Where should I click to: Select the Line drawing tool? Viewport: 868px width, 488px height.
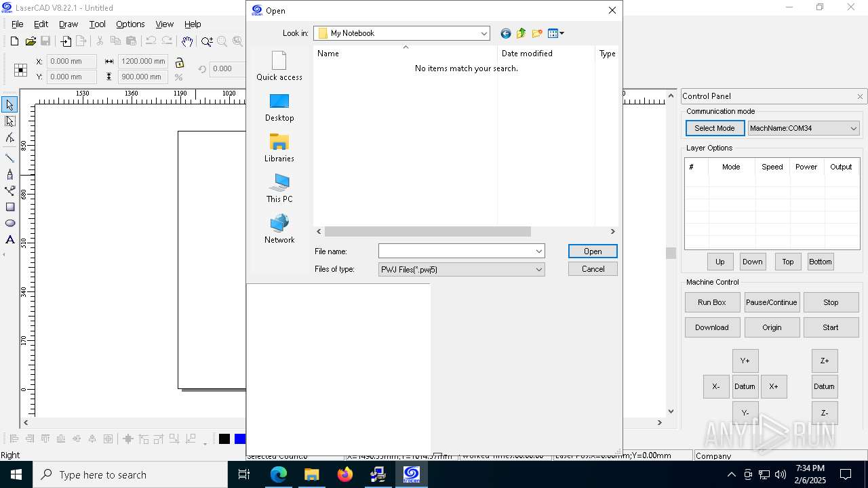click(9, 158)
